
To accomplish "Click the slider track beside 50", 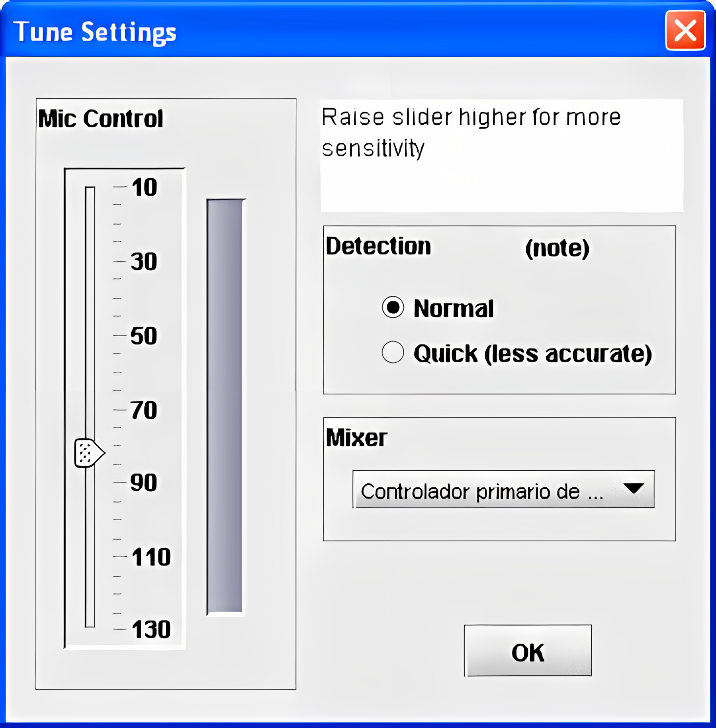I will tap(90, 336).
